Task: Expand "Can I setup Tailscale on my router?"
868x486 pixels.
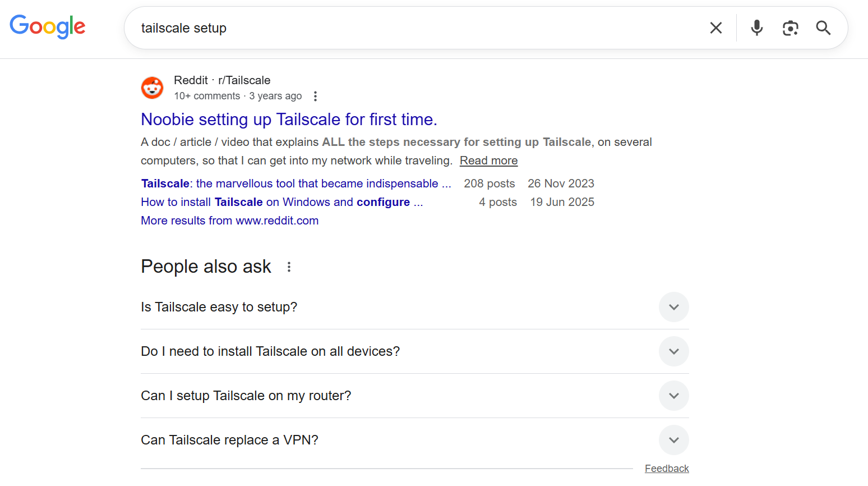Action: click(x=673, y=396)
